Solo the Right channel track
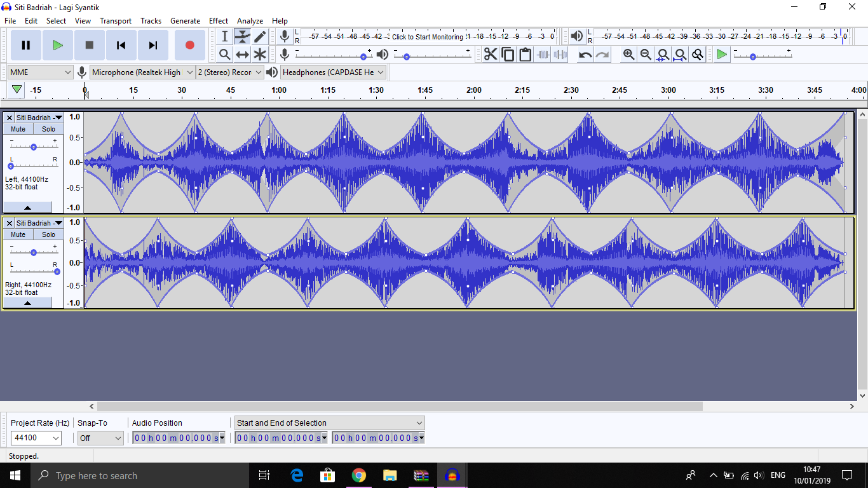Screen dimensions: 868x488 point(49,234)
